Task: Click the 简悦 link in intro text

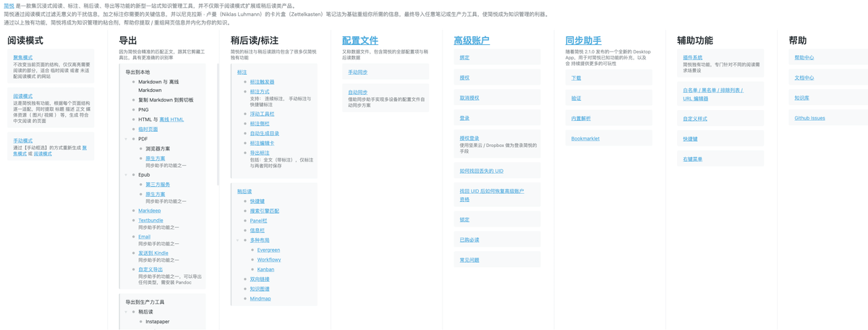Action: (x=9, y=6)
